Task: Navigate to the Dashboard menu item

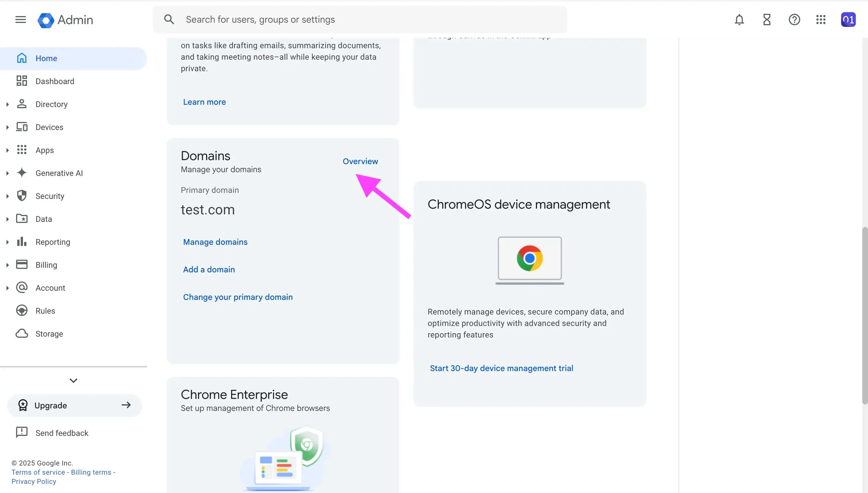Action: 55,81
